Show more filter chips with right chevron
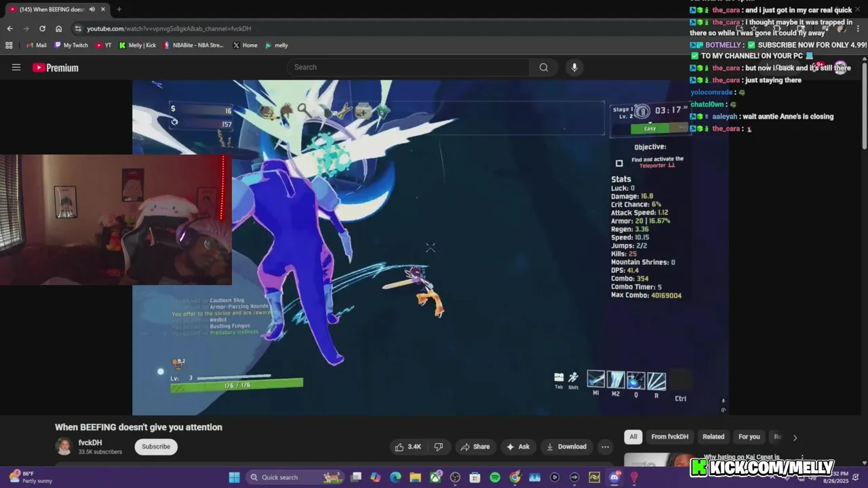This screenshot has width=868, height=488. pos(795,437)
